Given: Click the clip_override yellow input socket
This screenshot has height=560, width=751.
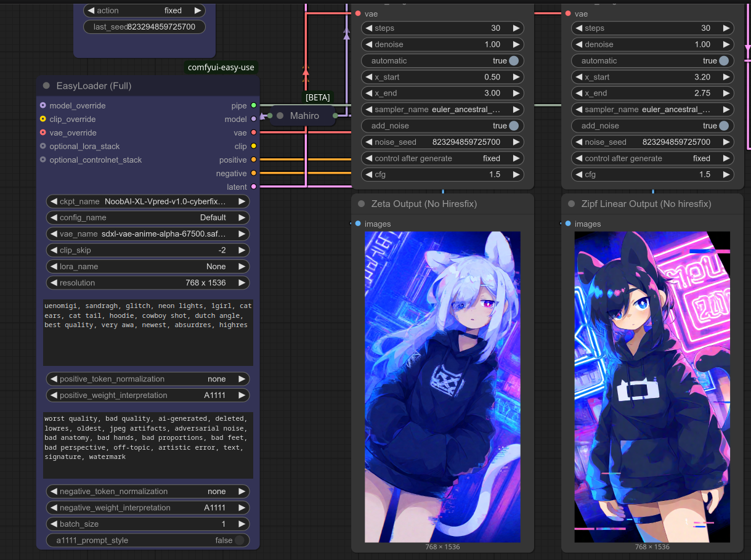Looking at the screenshot, I should click(x=43, y=119).
